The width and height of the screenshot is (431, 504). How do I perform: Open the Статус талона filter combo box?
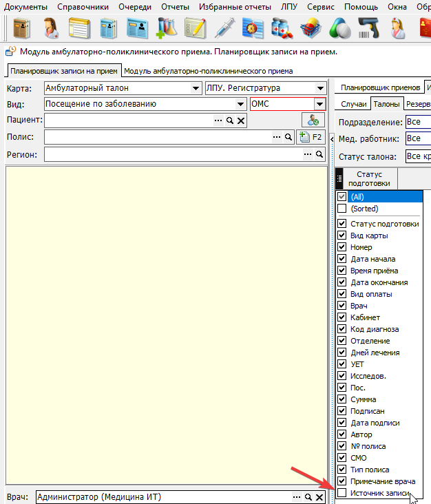tap(418, 156)
